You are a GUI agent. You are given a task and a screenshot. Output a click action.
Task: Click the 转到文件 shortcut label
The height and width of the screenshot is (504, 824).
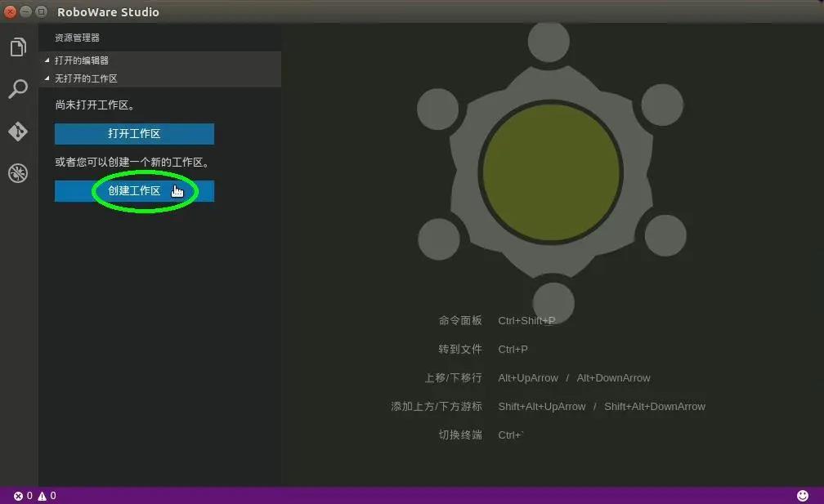[460, 349]
